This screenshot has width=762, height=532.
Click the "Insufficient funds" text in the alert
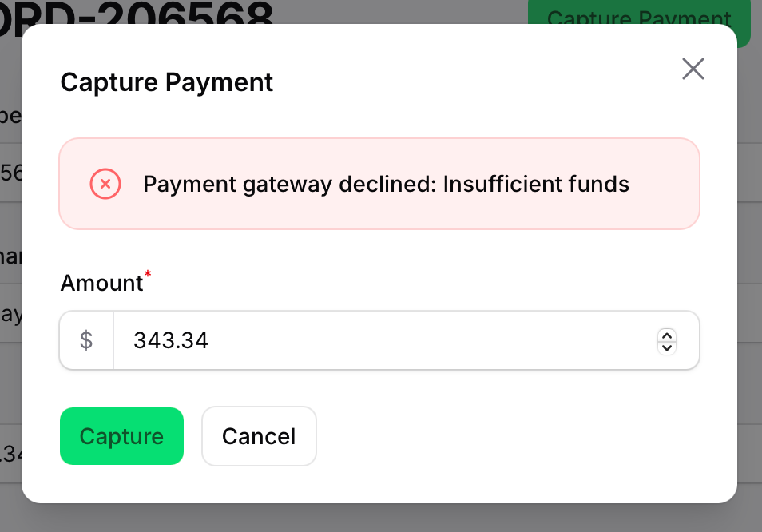coord(536,185)
